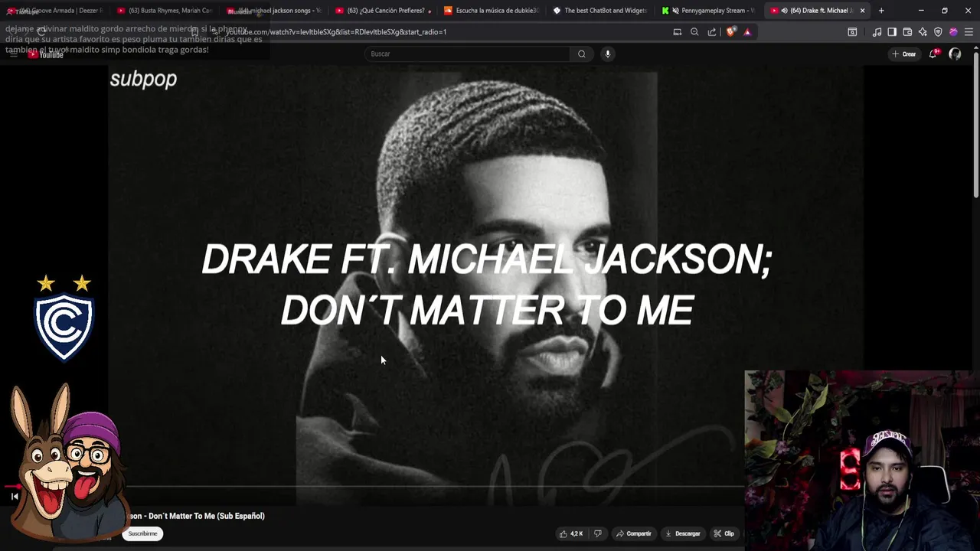Viewport: 980px width, 551px height.
Task: Click the share page icon in address bar
Action: [x=712, y=32]
